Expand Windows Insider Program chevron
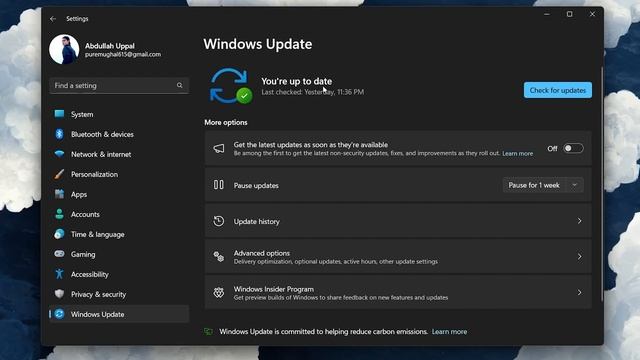Viewport: 640px width, 360px height. point(579,292)
